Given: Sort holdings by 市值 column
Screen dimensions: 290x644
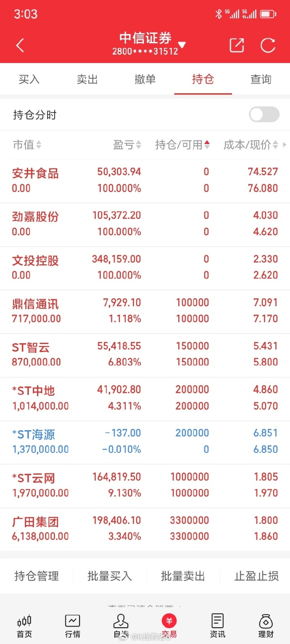Looking at the screenshot, I should coord(27,145).
